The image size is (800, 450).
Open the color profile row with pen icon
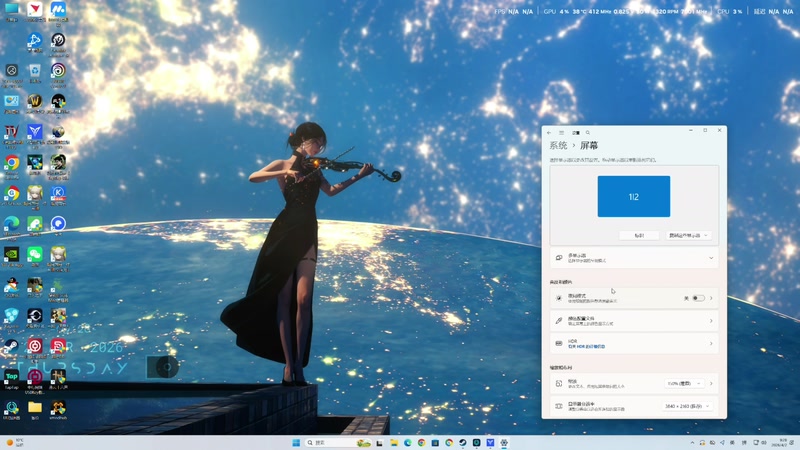pos(634,321)
